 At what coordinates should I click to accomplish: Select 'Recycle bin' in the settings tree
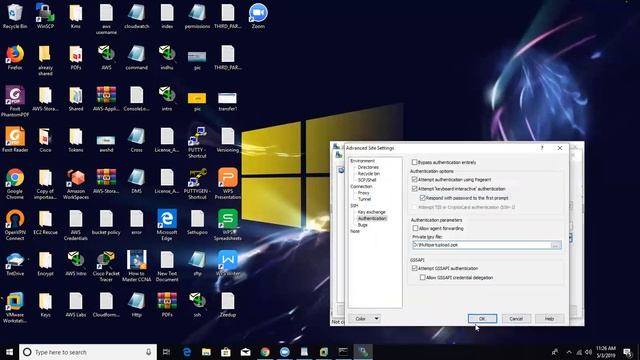369,173
